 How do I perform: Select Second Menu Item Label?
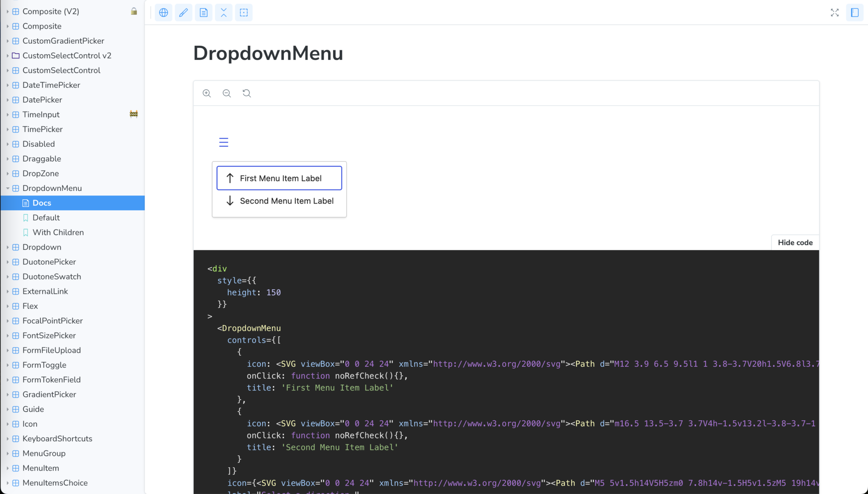tap(279, 201)
